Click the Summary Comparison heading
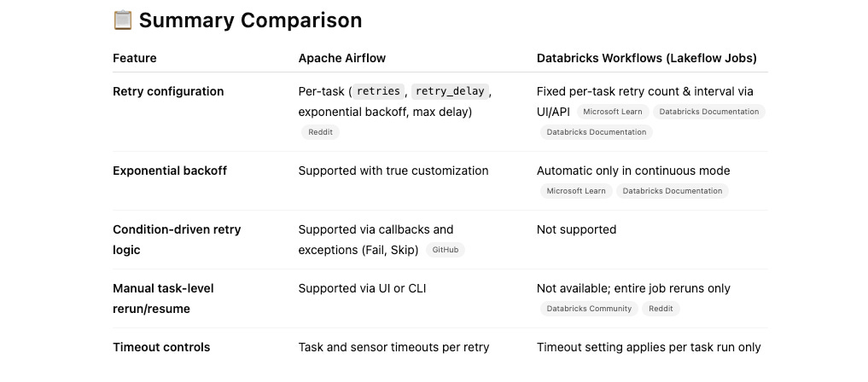The height and width of the screenshot is (382, 868). 250,20
